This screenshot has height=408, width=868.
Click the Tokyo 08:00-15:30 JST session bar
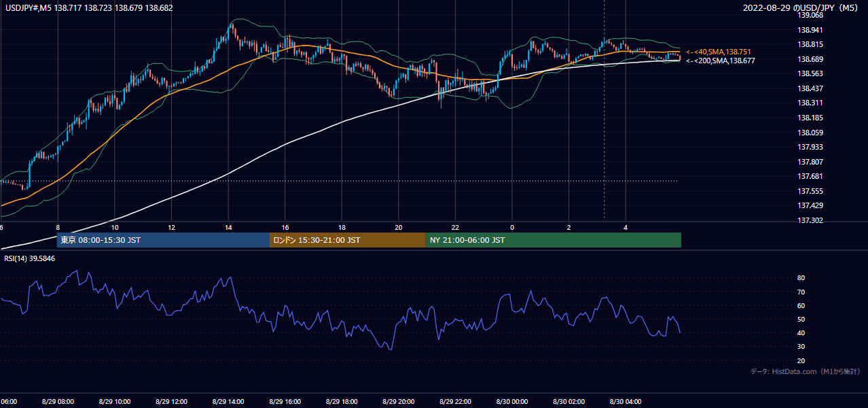point(163,240)
